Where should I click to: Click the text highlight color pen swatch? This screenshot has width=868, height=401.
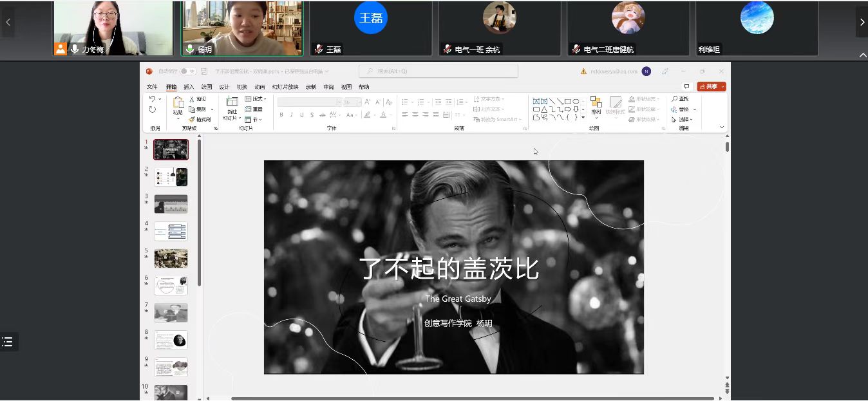(367, 115)
